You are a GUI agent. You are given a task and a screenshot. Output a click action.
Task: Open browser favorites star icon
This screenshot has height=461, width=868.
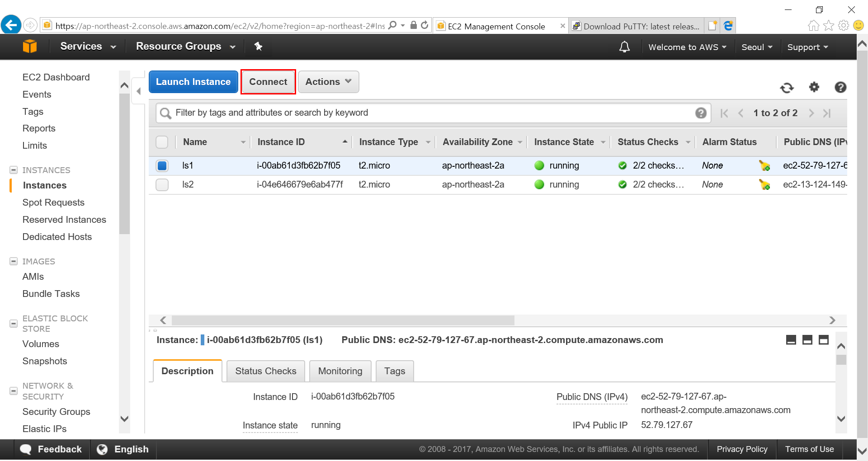(829, 25)
